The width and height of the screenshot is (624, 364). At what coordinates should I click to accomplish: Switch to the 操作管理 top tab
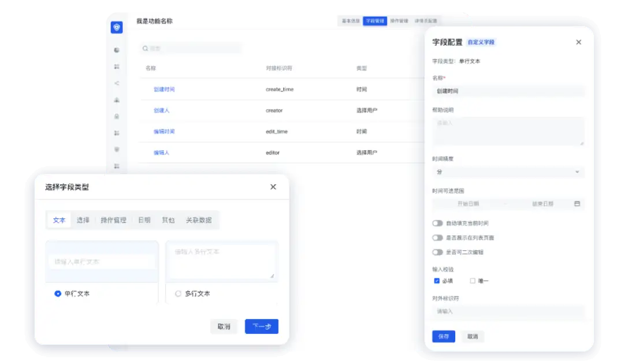[399, 21]
